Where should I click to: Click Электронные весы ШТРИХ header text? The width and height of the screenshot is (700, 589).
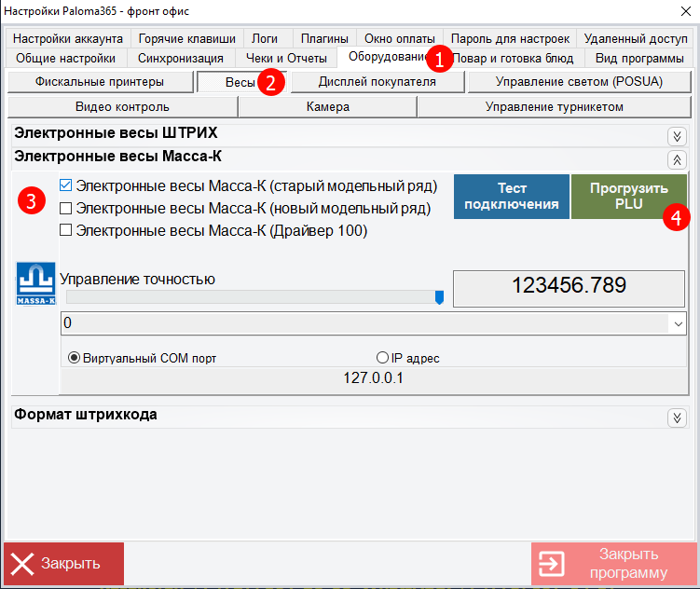point(116,132)
